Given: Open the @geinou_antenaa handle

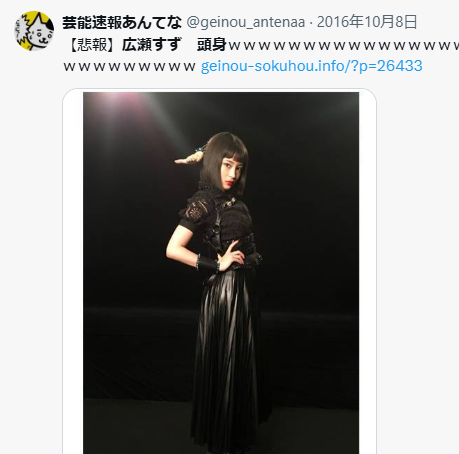Looking at the screenshot, I should point(246,22).
